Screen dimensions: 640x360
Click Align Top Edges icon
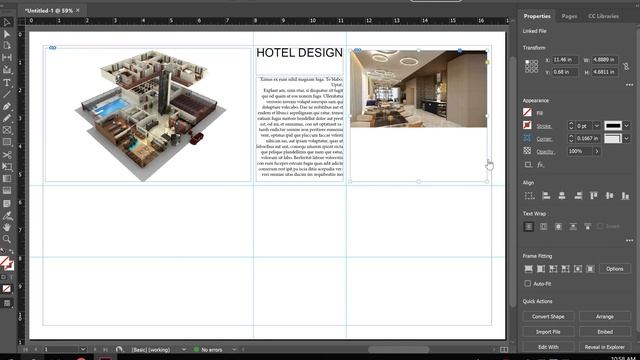point(594,196)
